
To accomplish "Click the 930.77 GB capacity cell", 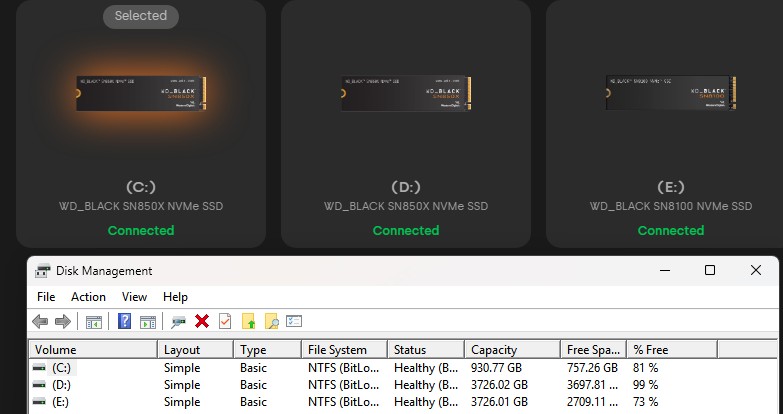I will pos(496,368).
